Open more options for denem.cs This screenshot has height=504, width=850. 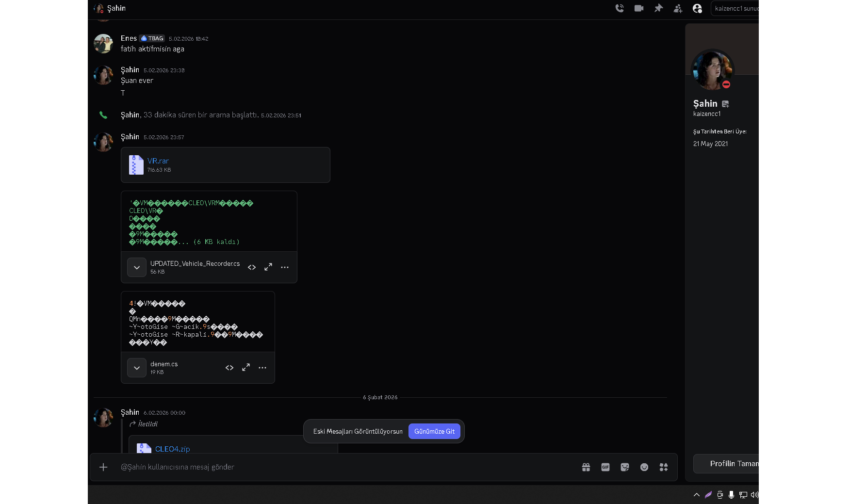point(262,368)
